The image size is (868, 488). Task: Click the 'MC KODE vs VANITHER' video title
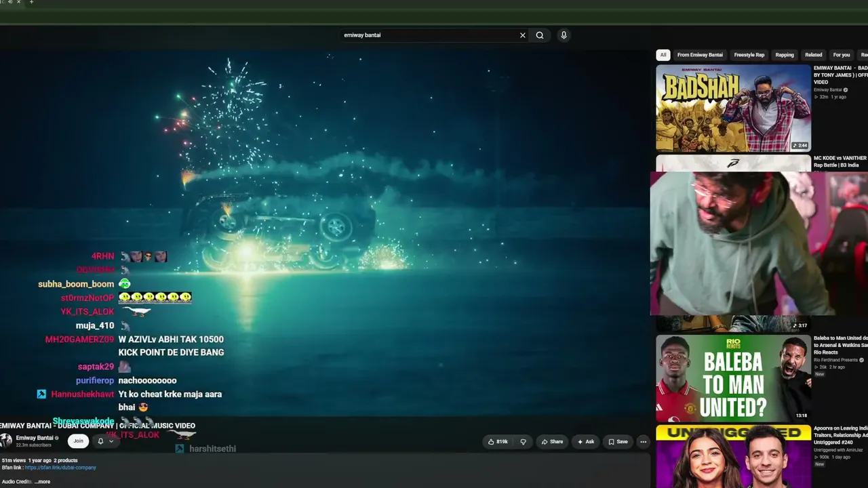pos(841,161)
